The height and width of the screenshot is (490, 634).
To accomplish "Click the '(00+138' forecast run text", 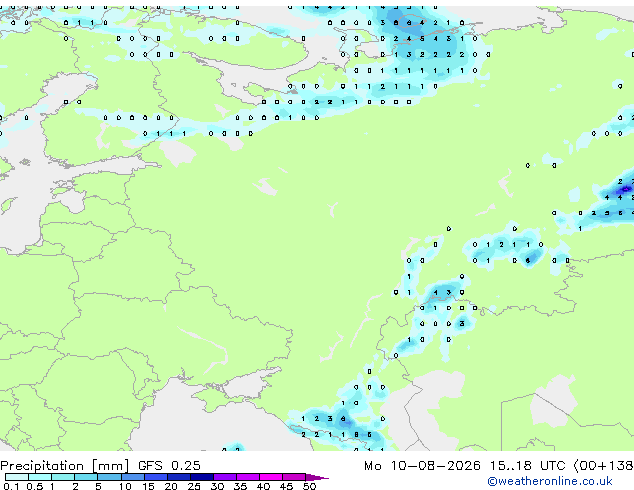I will [x=604, y=466].
